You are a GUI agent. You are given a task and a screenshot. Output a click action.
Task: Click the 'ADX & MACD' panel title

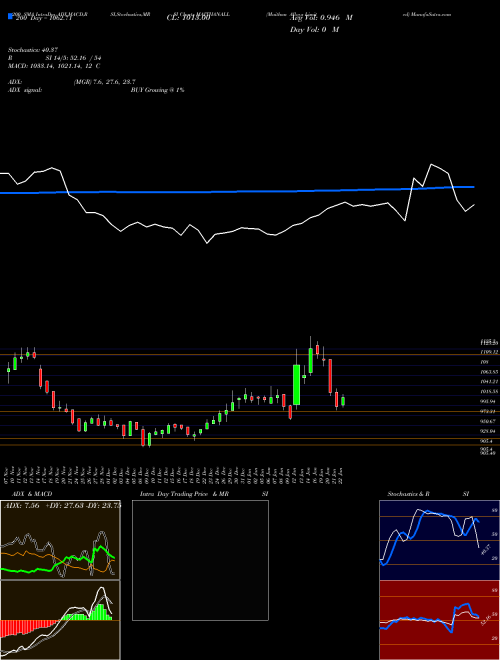pyautogui.click(x=32, y=494)
